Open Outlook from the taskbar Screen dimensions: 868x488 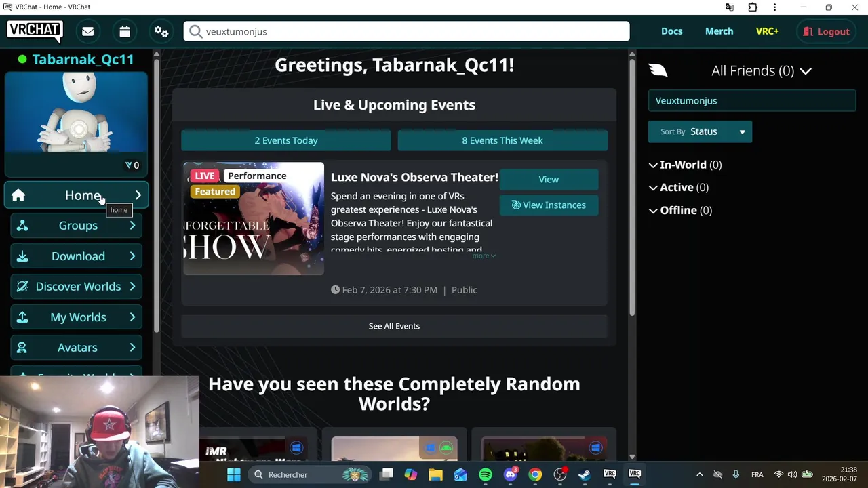[x=460, y=474]
